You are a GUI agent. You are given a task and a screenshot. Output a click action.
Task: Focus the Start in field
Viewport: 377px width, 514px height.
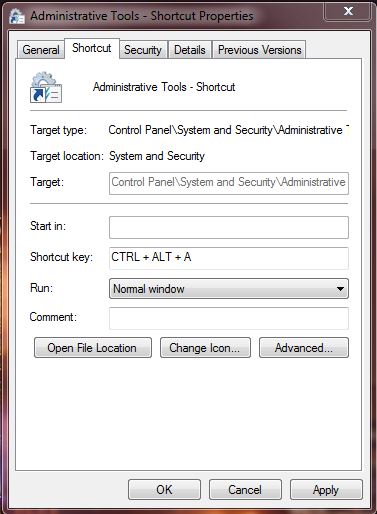click(229, 227)
